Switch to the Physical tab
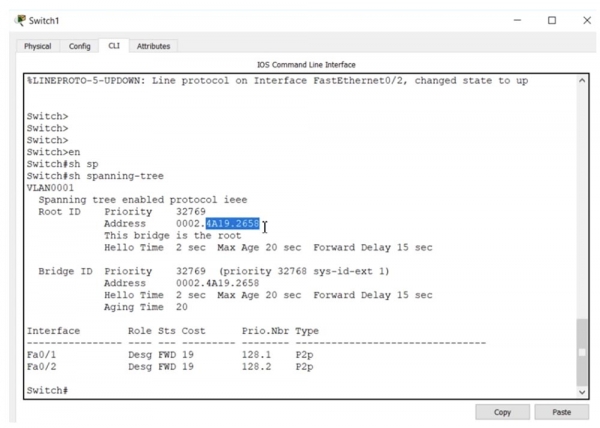 38,46
